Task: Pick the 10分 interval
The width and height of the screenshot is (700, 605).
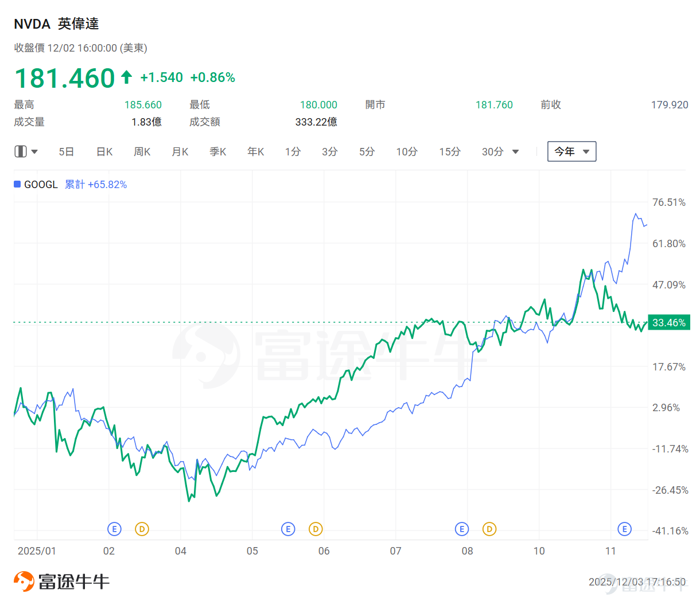Action: (407, 151)
